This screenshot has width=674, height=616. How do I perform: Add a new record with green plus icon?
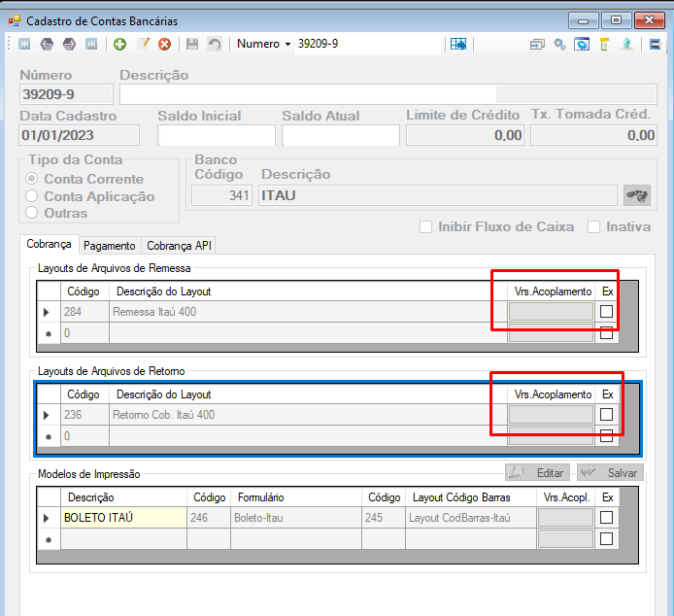tap(119, 44)
